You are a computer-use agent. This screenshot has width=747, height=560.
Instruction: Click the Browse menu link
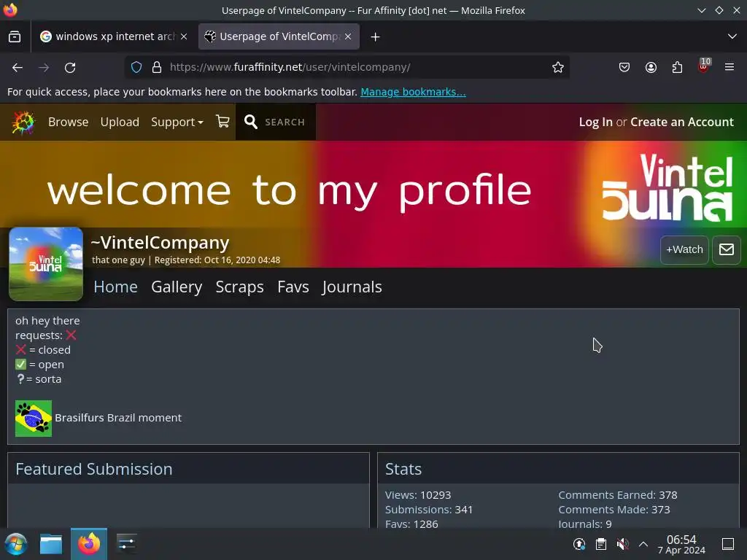tap(68, 122)
